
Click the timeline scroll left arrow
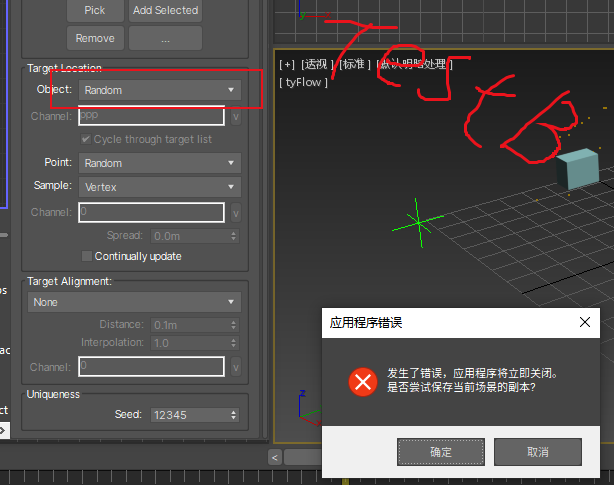(275, 457)
